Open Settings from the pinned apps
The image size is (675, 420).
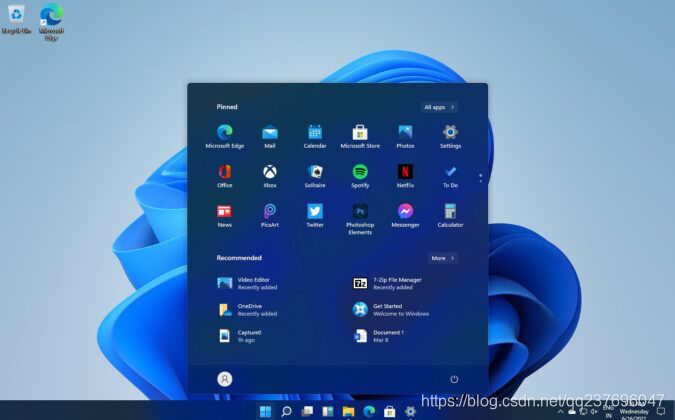point(450,136)
